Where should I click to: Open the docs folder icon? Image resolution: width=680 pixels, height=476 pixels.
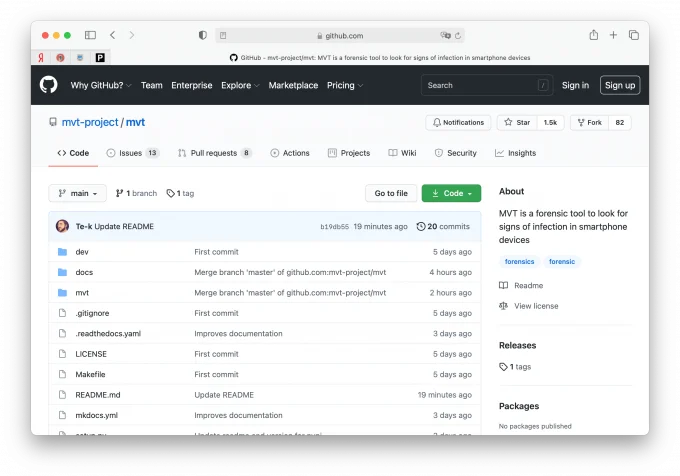pos(62,272)
